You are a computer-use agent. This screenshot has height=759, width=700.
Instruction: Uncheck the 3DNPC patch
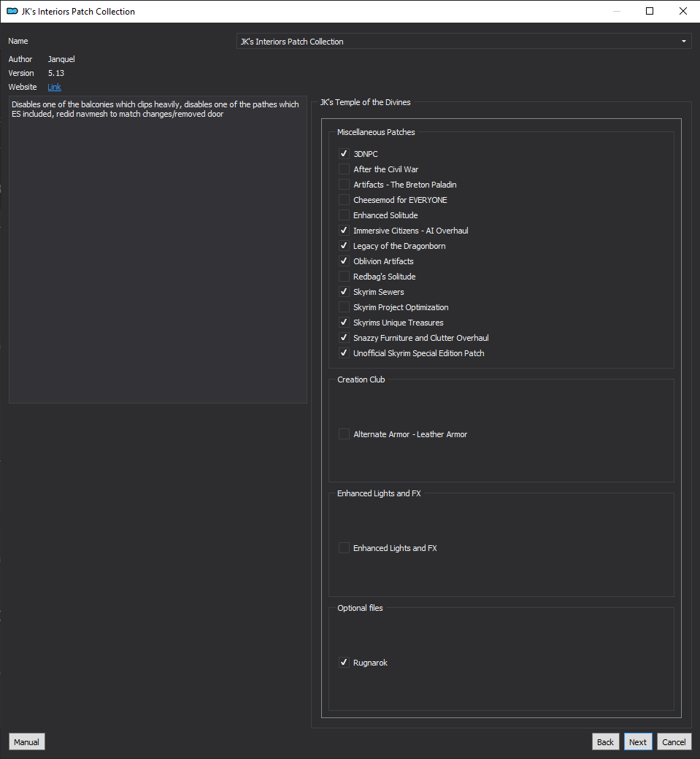pos(344,154)
